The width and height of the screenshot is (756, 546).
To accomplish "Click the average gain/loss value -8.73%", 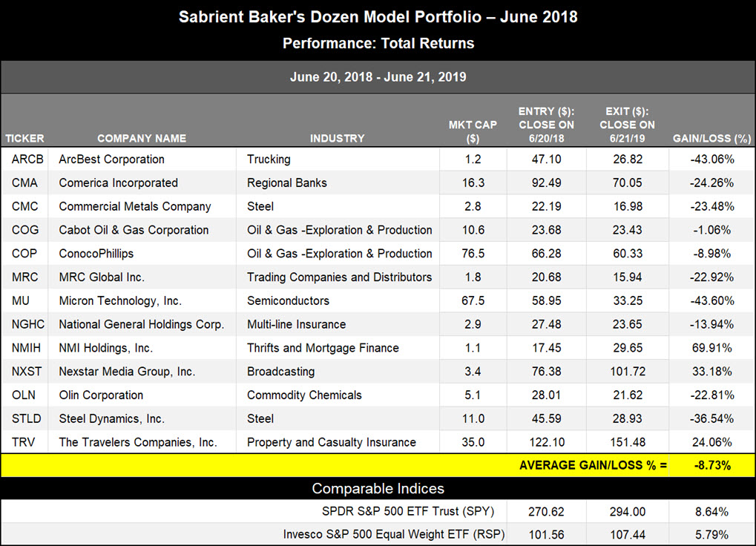I will [712, 466].
